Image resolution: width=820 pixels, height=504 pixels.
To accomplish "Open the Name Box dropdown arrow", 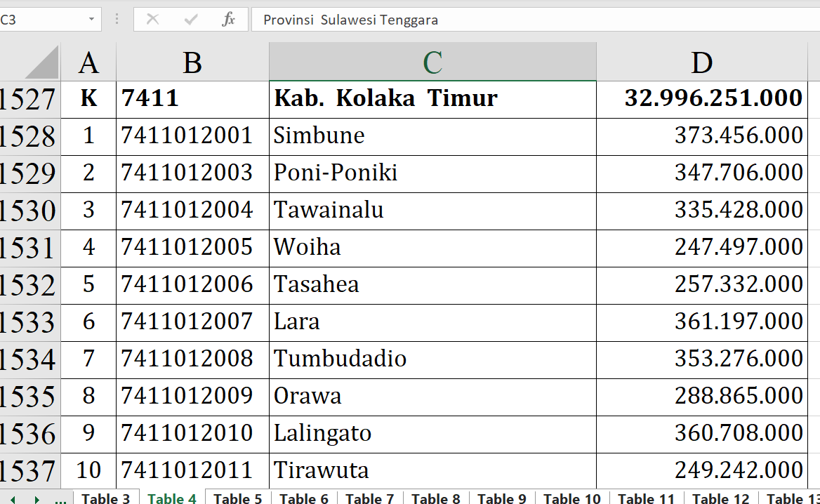I will 91,20.
